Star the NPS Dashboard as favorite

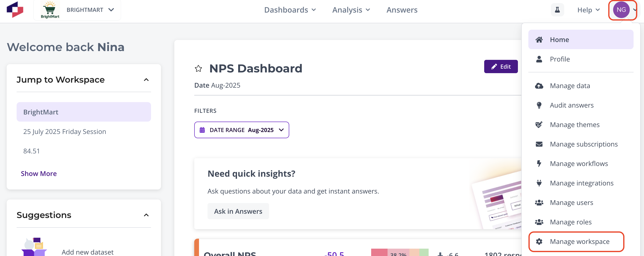coord(198,68)
